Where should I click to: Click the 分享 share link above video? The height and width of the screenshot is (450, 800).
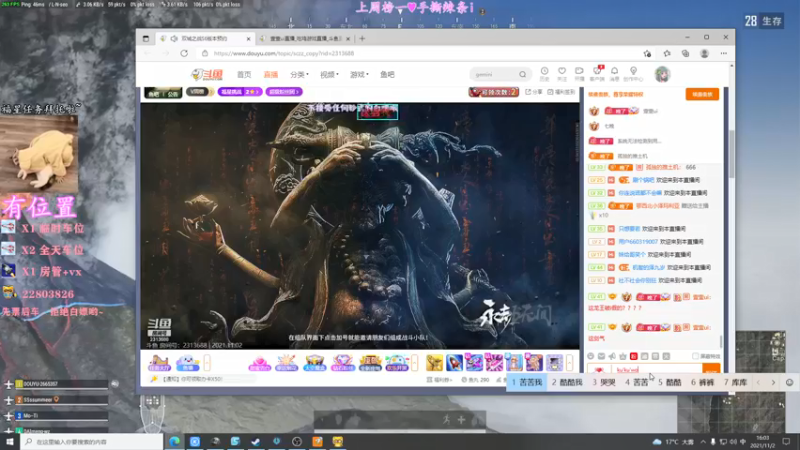click(534, 92)
